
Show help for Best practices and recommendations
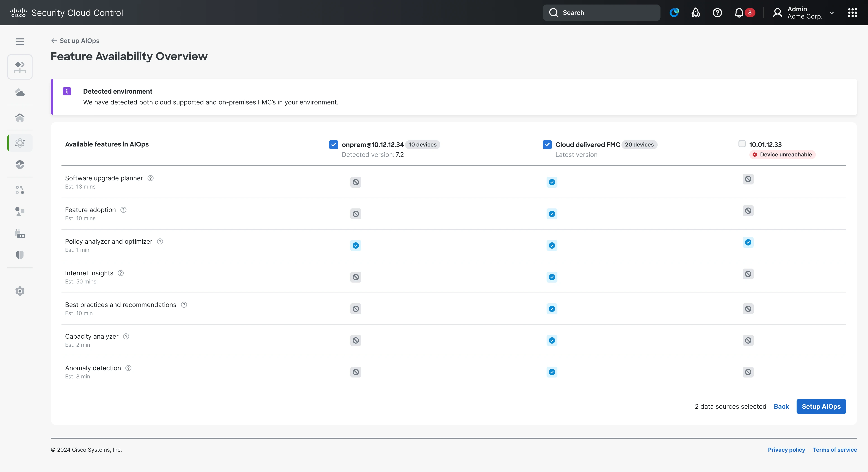point(184,305)
